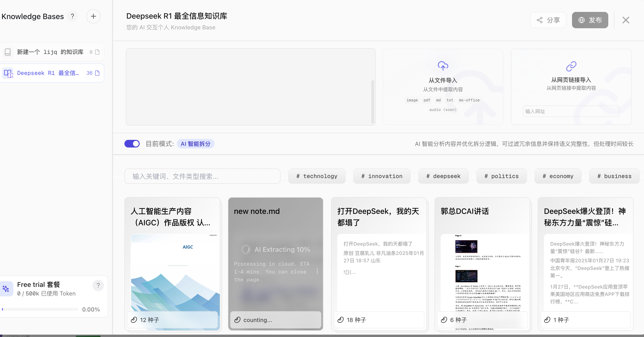Click seed icon beside counting...
Screen dimensions: 644x337
pyautogui.click(x=237, y=320)
